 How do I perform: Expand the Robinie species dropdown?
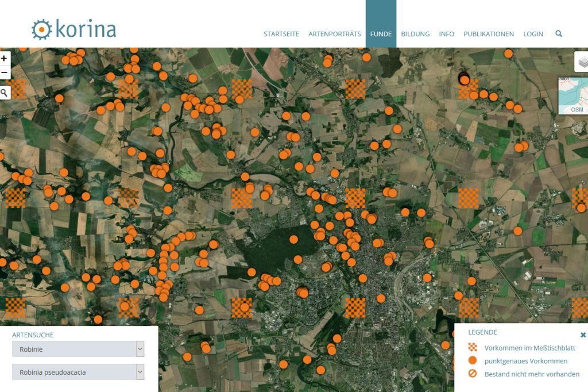[140, 349]
